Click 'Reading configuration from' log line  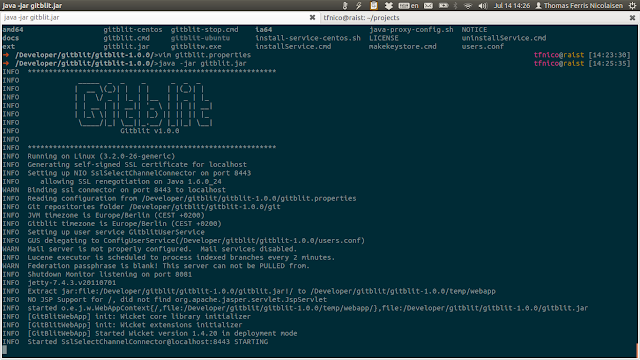point(191,198)
